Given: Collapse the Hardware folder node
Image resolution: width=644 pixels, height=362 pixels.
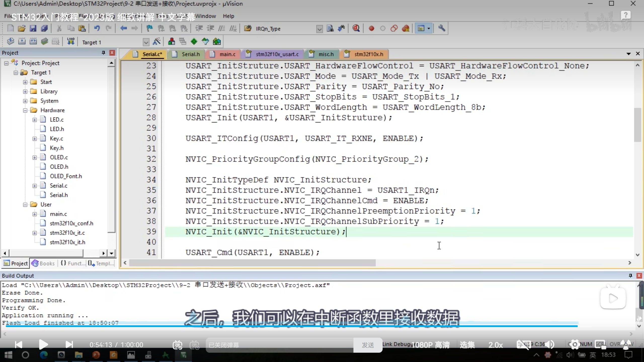Looking at the screenshot, I should 25,110.
